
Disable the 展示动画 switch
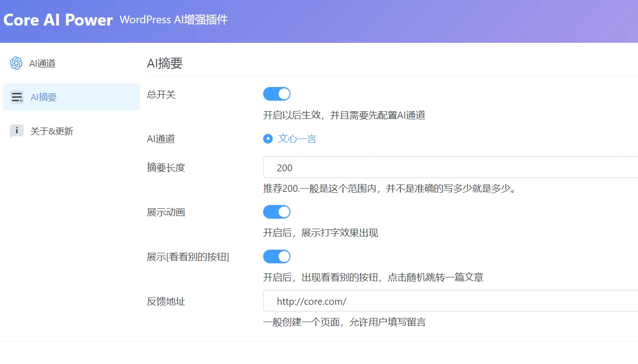pyautogui.click(x=277, y=211)
